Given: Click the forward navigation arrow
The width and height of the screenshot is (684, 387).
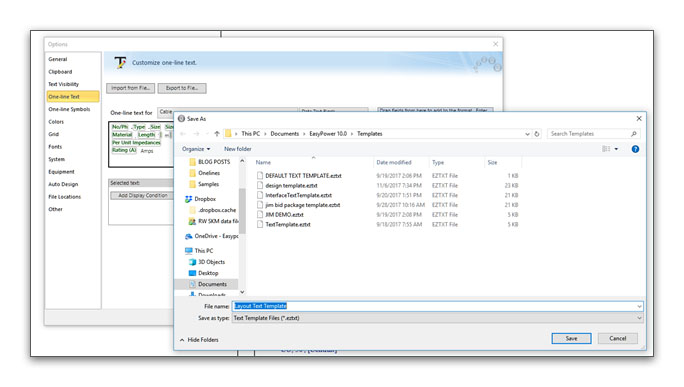Looking at the screenshot, I should tap(196, 134).
